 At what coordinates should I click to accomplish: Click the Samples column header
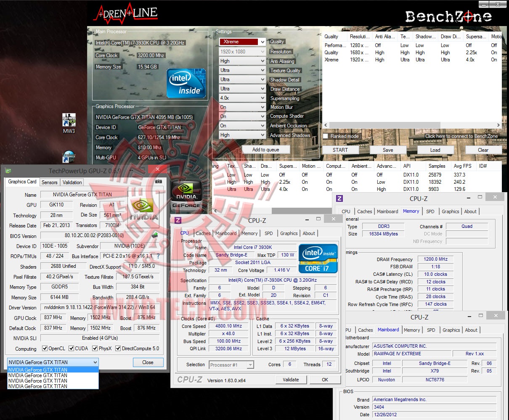click(x=437, y=166)
